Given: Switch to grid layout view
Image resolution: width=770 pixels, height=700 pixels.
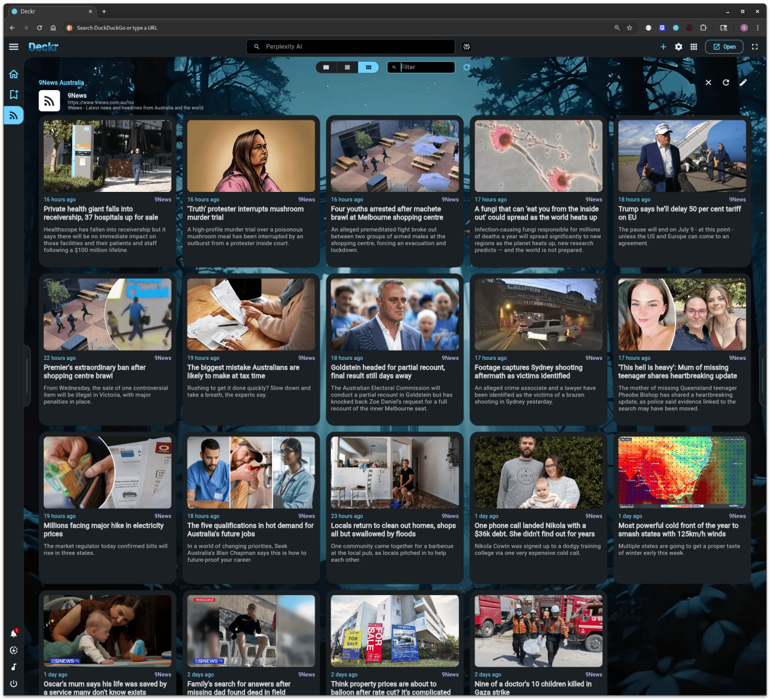Looking at the screenshot, I should click(368, 67).
